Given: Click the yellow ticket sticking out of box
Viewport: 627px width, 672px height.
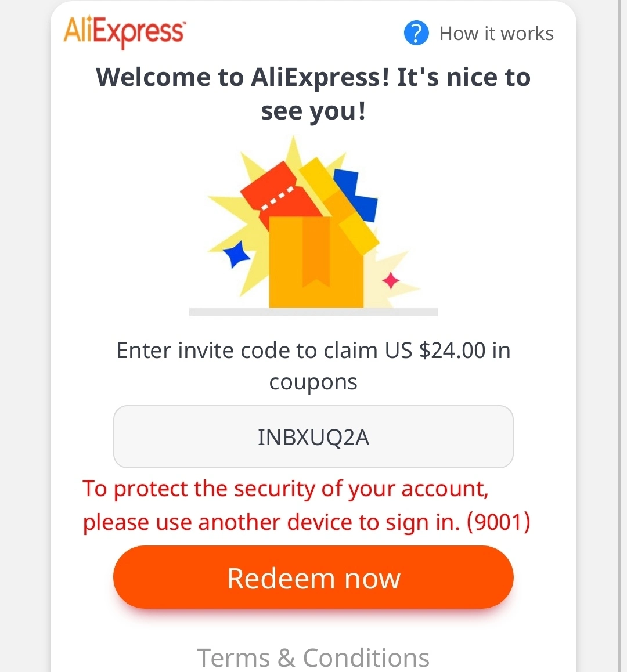Looking at the screenshot, I should (339, 205).
